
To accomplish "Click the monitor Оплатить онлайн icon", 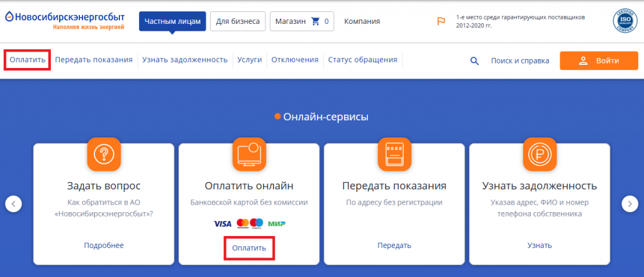I will pos(249,154).
